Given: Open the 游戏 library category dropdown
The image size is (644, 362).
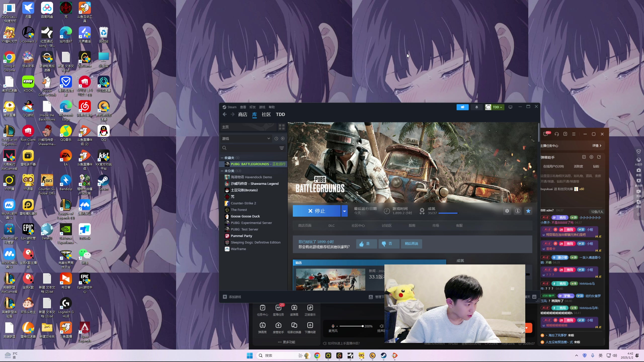Looking at the screenshot, I should click(246, 139).
